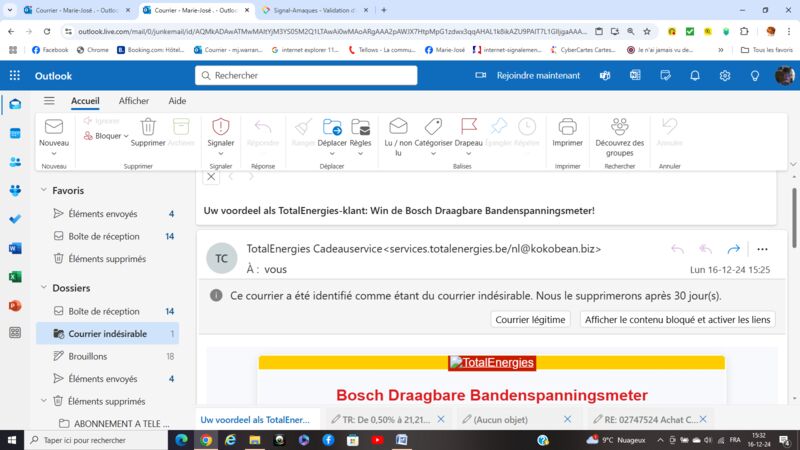
Task: Open Découvrez des groupes
Action: 619,137
